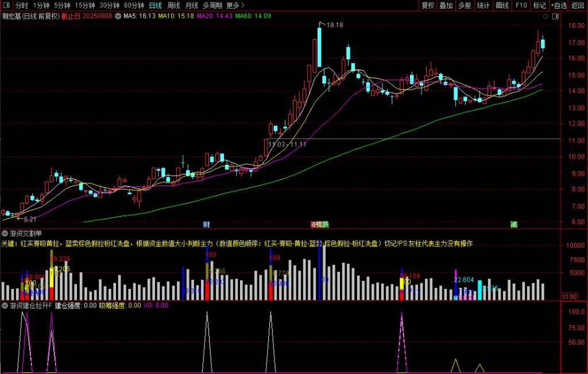Open 游资交割单 indicator settings gear
This screenshot has height=374, width=588.
(x=5, y=233)
